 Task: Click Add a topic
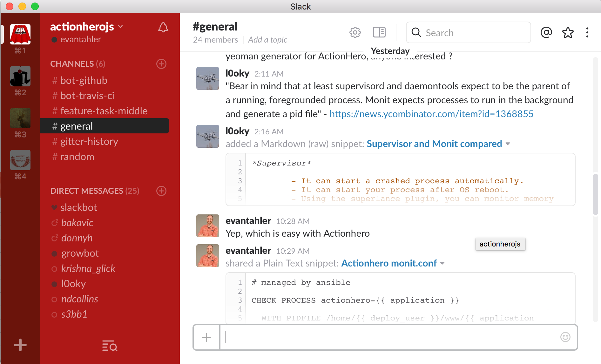click(x=267, y=40)
